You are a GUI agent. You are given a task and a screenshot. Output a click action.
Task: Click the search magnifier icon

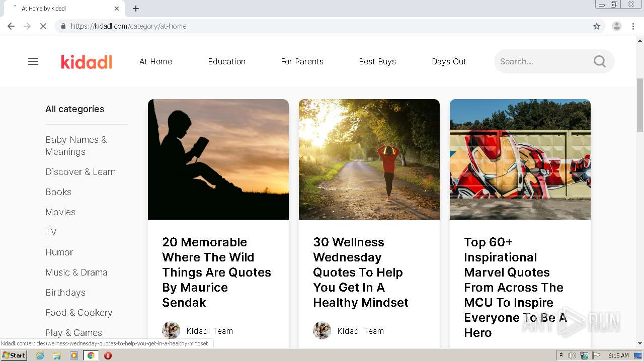coord(599,61)
